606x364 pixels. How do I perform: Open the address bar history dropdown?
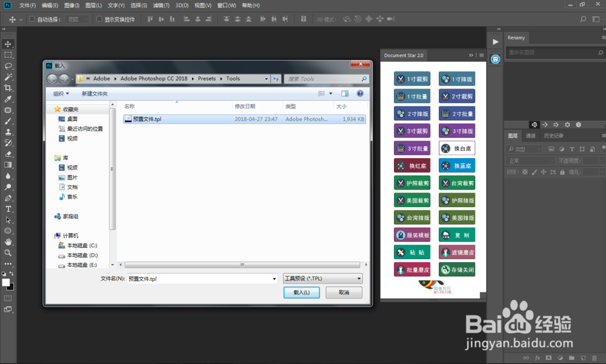[266, 79]
